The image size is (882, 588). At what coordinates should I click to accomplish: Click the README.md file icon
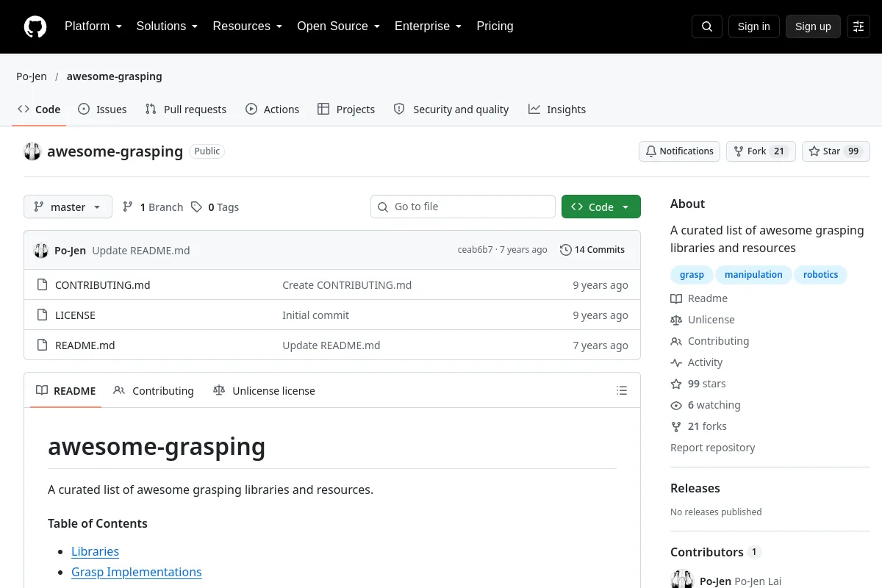[42, 345]
